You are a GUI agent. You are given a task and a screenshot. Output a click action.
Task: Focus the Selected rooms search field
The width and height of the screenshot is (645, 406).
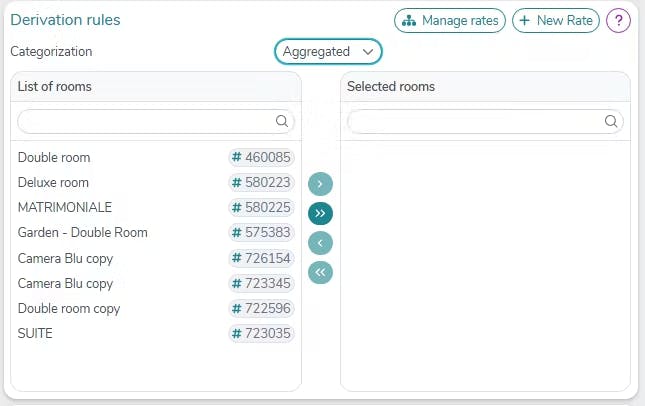pyautogui.click(x=475, y=121)
